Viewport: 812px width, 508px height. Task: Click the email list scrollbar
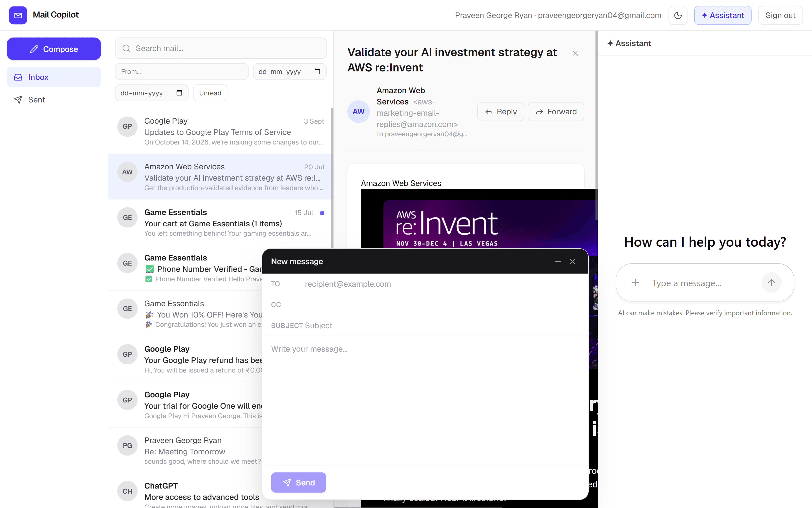332,178
